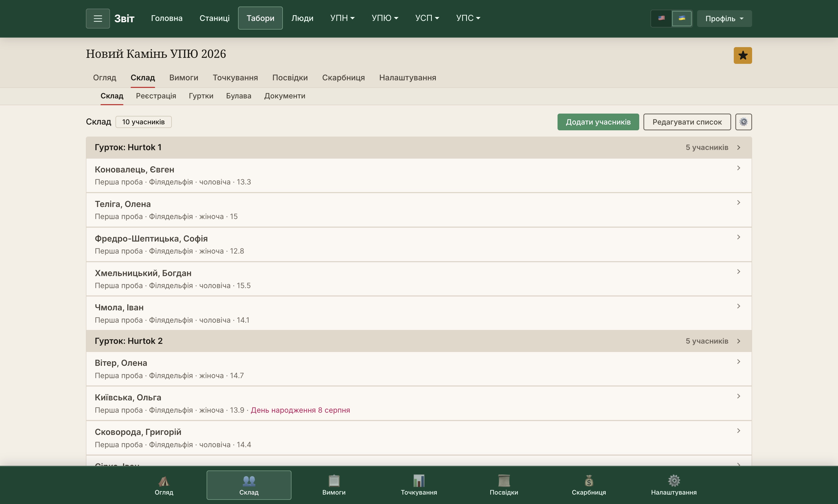Open the hamburger menu button
Image resolution: width=838 pixels, height=504 pixels.
tap(97, 18)
